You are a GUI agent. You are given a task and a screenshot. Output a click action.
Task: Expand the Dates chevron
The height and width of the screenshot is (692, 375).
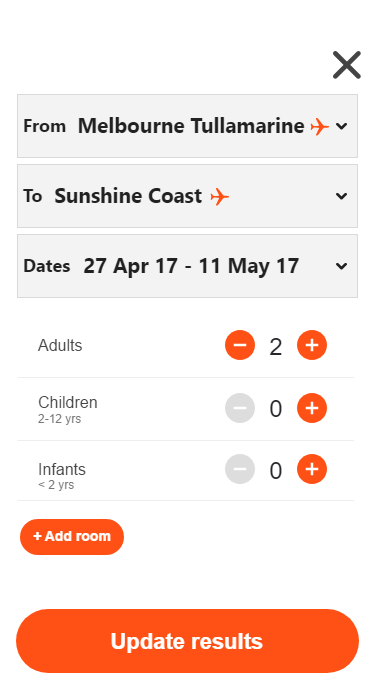(341, 266)
